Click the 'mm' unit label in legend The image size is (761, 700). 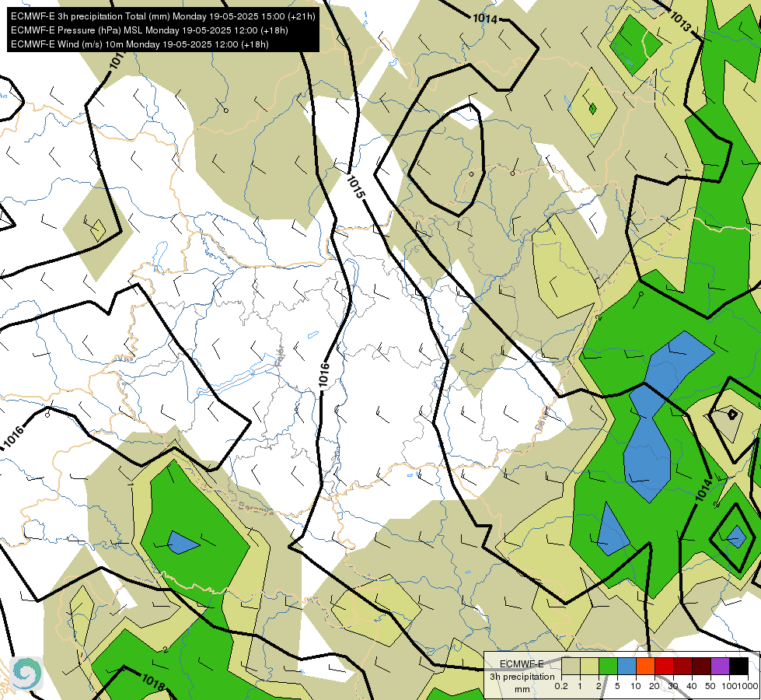click(522, 689)
